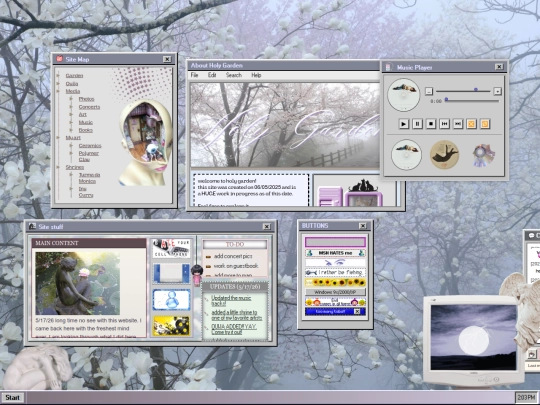Adjust the Music Player volume slider
Screen dimensions: 540x405
click(x=463, y=91)
